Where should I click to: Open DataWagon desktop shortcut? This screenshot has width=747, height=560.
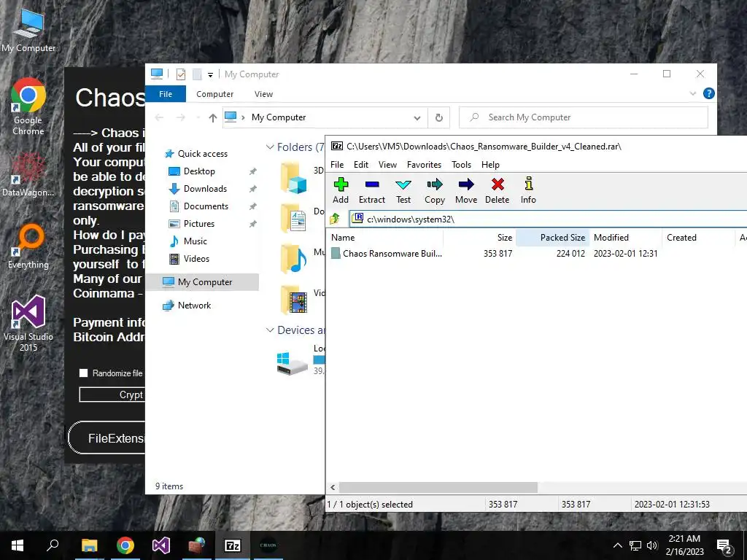click(28, 175)
